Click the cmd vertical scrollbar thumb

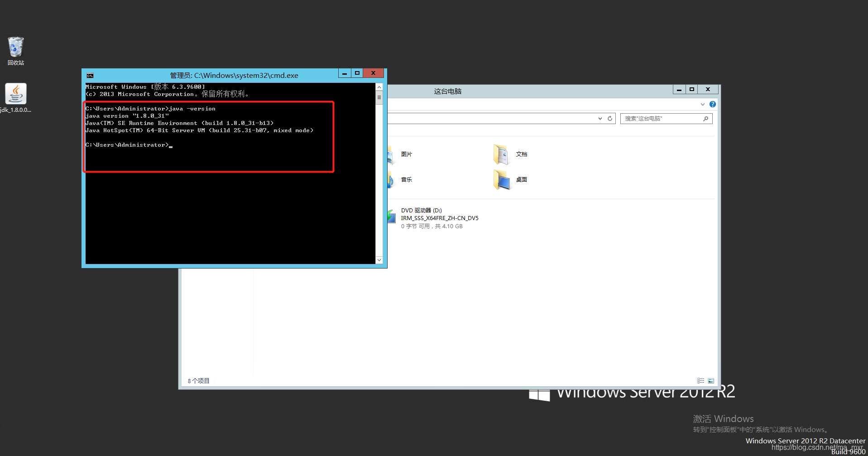tap(379, 97)
